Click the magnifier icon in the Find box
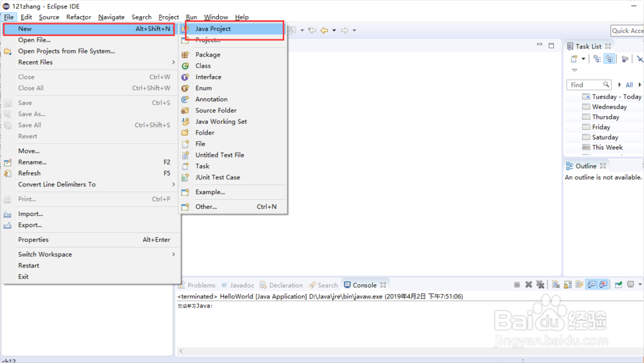Viewport: 644px width, 363px height. [x=606, y=84]
